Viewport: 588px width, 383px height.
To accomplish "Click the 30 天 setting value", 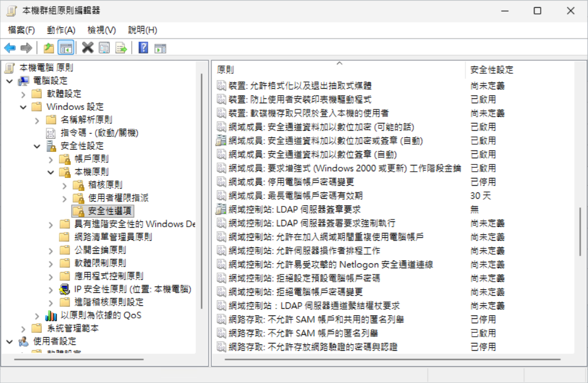I will coord(480,196).
